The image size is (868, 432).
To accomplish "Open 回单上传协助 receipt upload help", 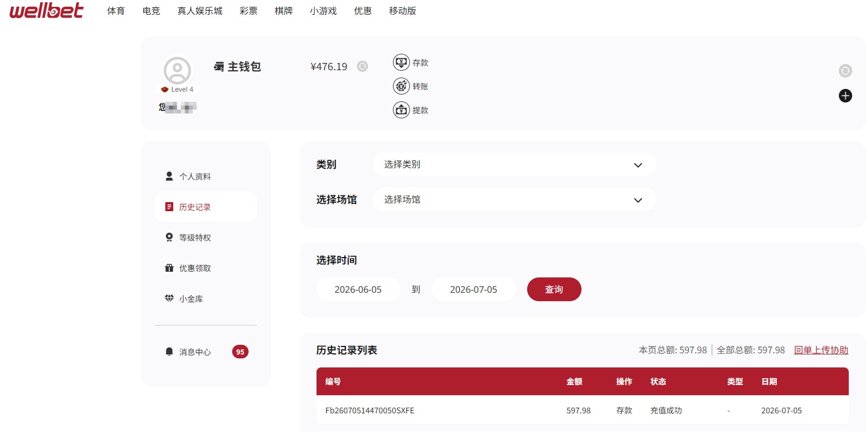I will (821, 350).
